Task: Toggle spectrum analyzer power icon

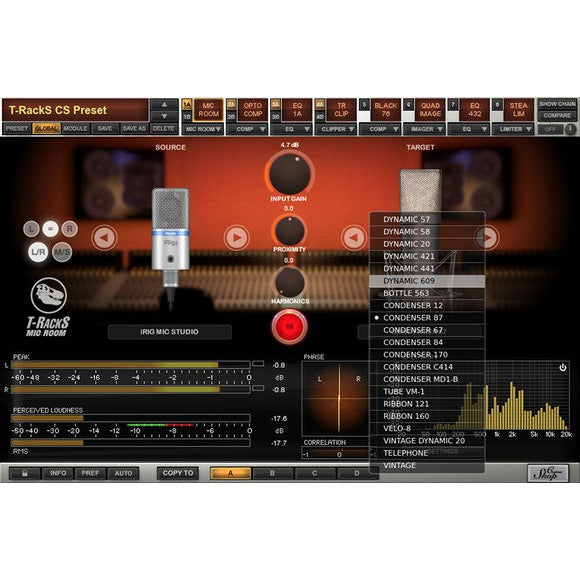Action: tap(563, 367)
